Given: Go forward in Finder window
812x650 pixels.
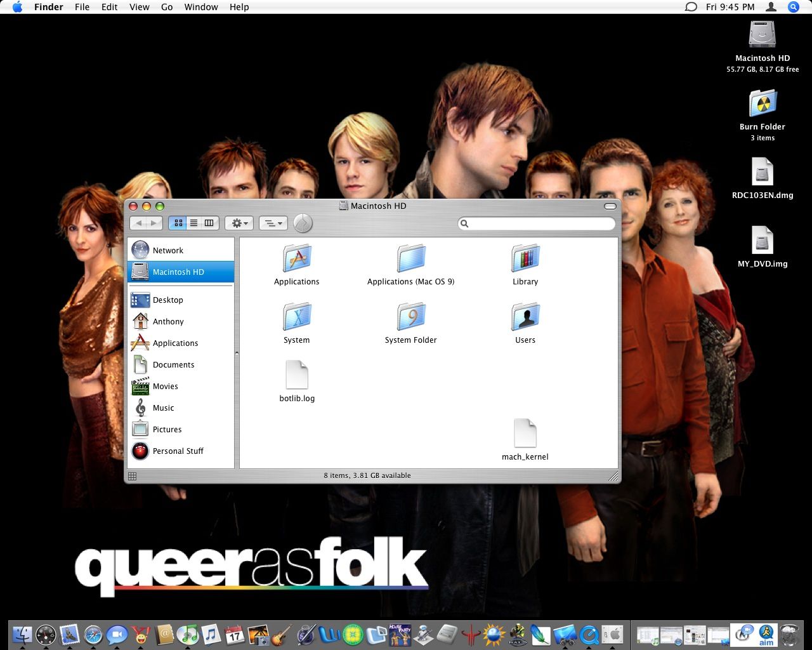Looking at the screenshot, I should 154,223.
